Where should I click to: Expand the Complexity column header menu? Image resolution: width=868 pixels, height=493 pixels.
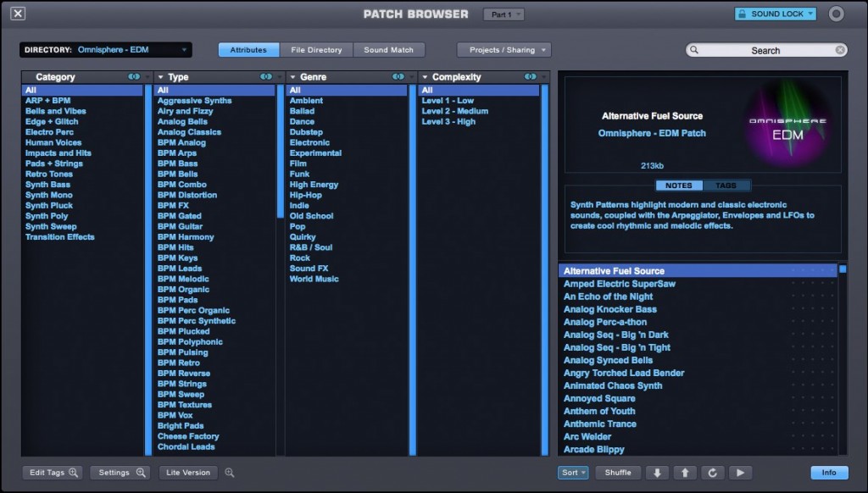[426, 77]
